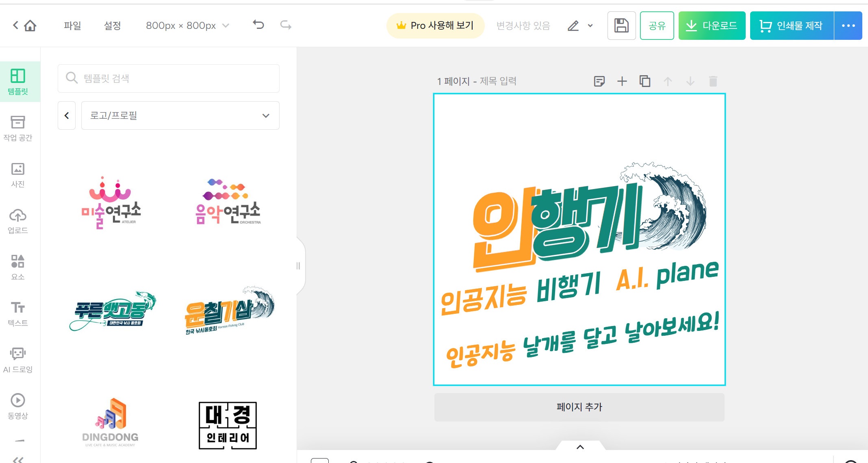The image size is (868, 463).
Task: Open the 파일 menu
Action: click(72, 26)
